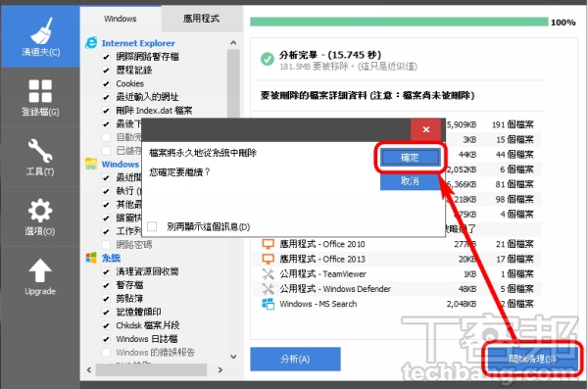Click the 2,048KB size value
The height and width of the screenshot is (389, 588).
[x=462, y=304]
